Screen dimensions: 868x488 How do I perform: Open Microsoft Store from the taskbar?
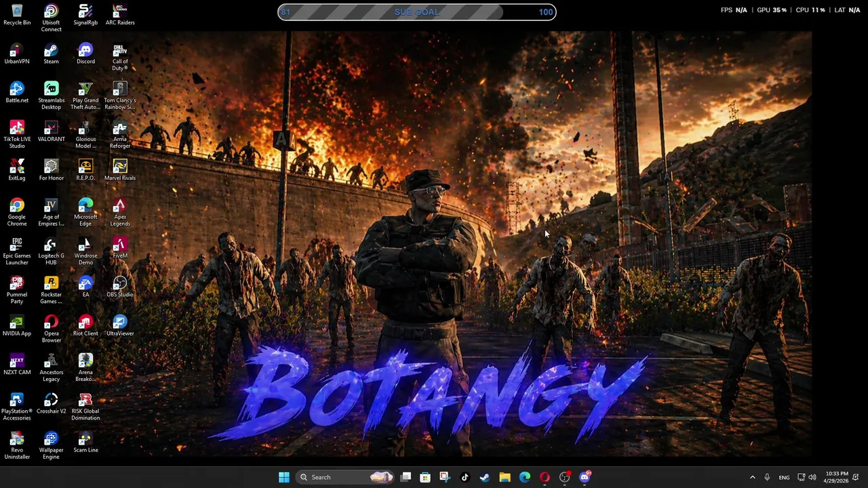tap(425, 477)
